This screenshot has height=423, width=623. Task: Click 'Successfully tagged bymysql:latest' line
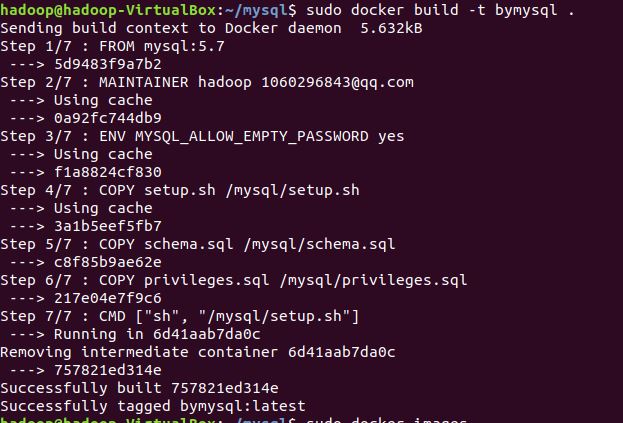(153, 406)
